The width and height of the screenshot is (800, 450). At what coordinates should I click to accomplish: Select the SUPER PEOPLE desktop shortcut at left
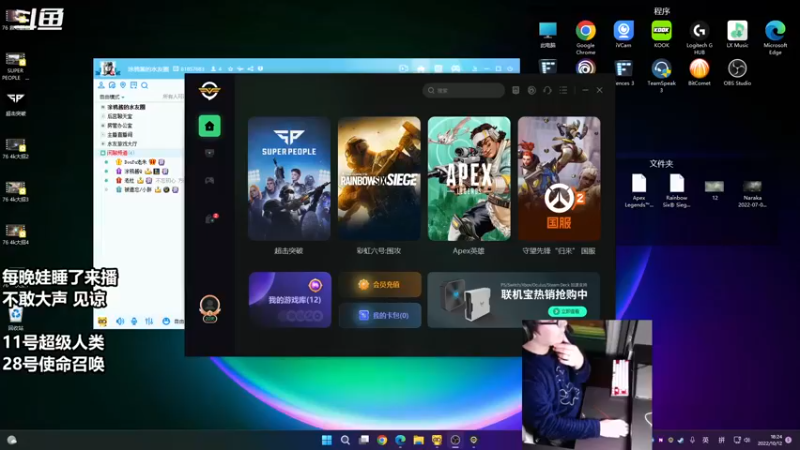point(15,66)
